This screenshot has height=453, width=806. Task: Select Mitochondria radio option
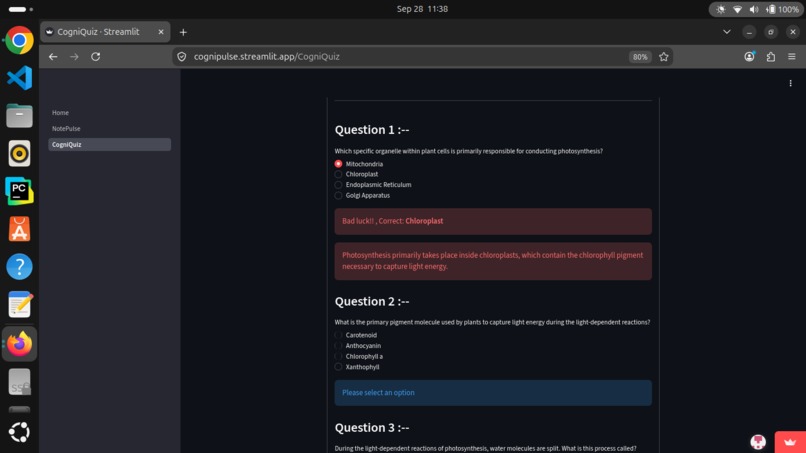[x=359, y=164]
